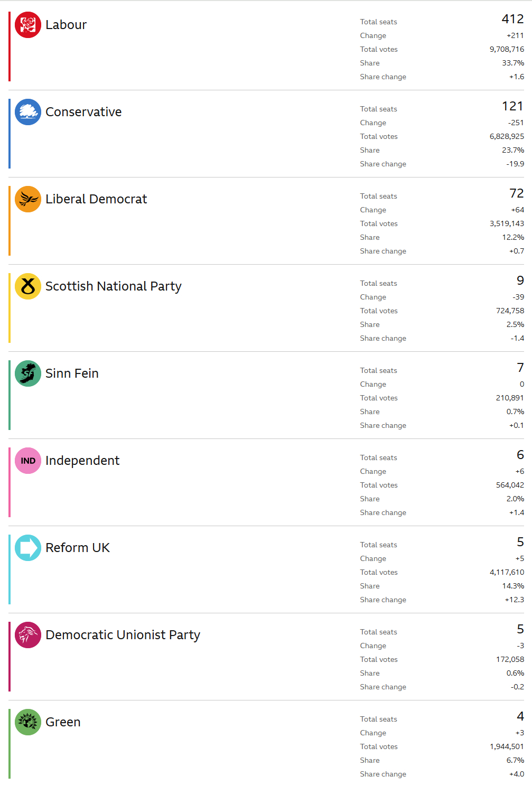Viewport: 532px width, 785px height.
Task: Click the Sinn Fein green map icon
Action: 28,373
